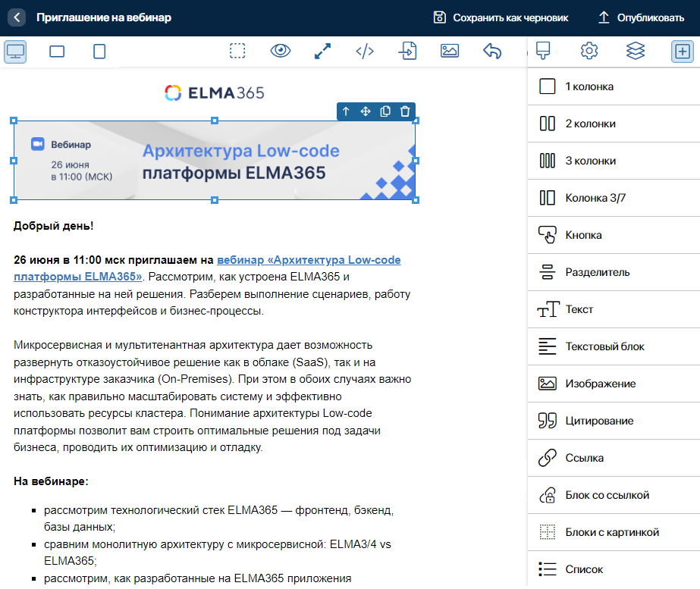The height and width of the screenshot is (589, 700).
Task: Pick the Блок со ссылкой item
Action: [x=614, y=495]
